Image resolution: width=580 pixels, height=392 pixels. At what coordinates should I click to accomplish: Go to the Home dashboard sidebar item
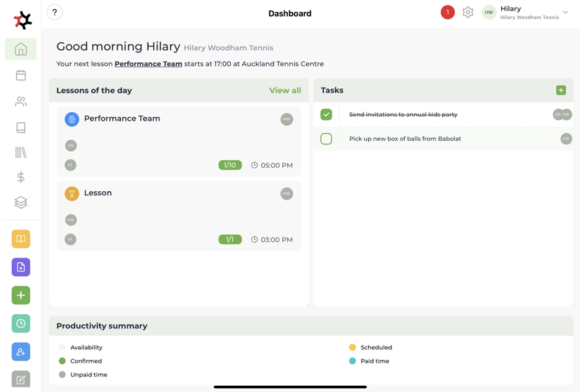[x=20, y=49]
